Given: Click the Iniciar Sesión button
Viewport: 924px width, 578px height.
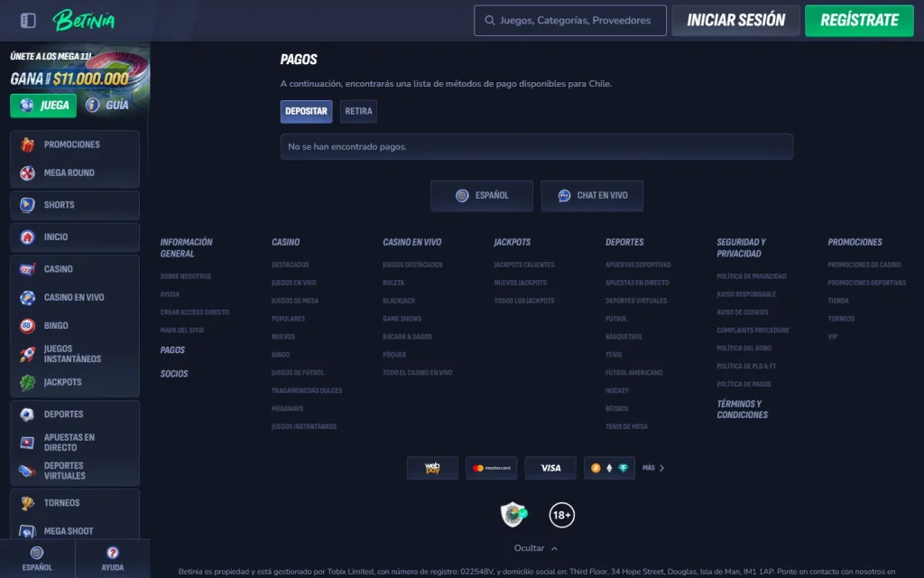Looking at the screenshot, I should [735, 21].
